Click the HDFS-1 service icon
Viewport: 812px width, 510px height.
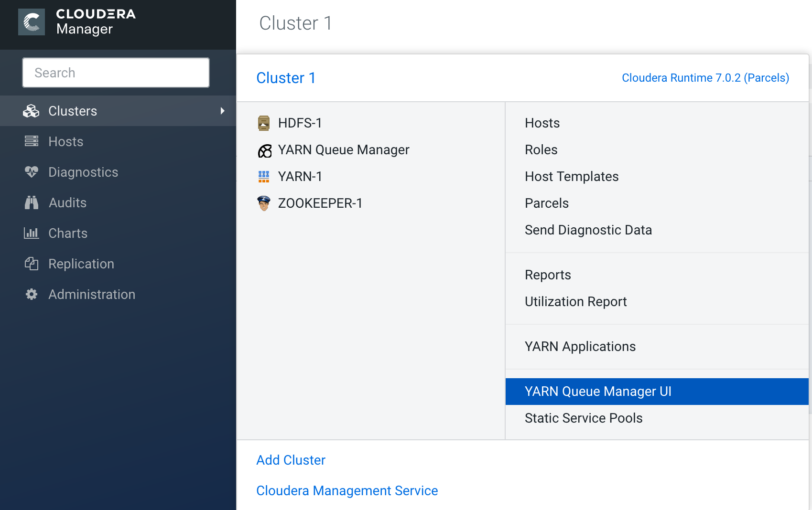click(264, 123)
